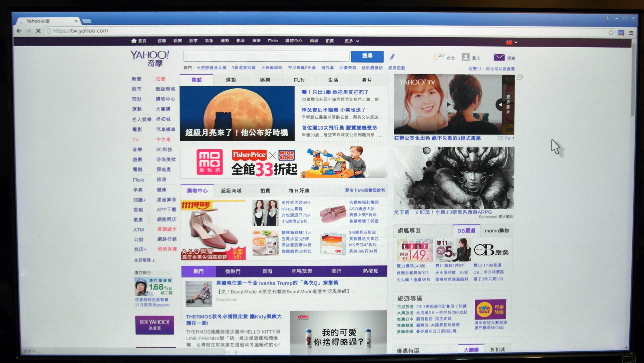Click the THERMOS Kitty article headline
This screenshot has width=644, height=363.
click(x=234, y=320)
